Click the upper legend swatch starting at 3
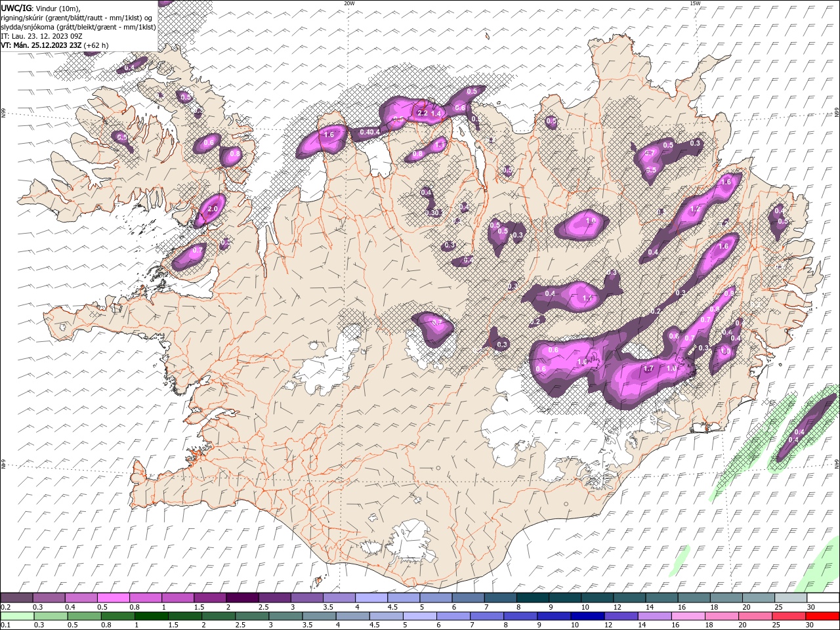 click(306, 598)
